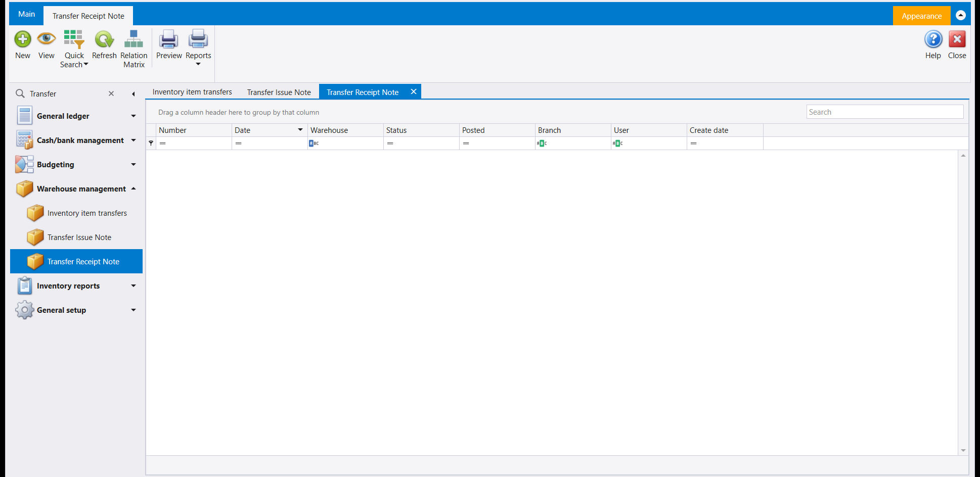Switch to Transfer Issue Note document tab

279,92
